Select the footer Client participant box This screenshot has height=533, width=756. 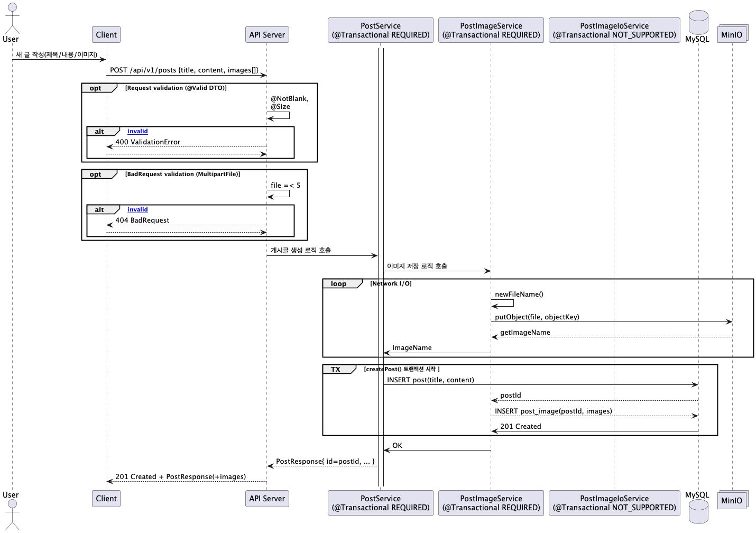point(106,499)
